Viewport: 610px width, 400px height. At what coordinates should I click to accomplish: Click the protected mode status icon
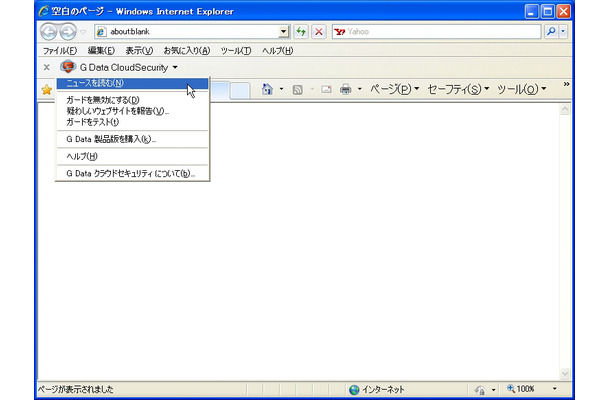click(x=480, y=389)
